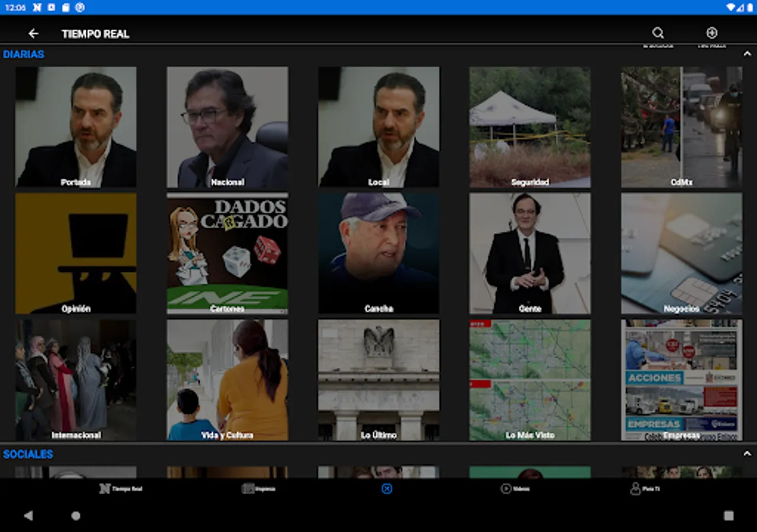Open the Cartones section thumbnail
757x532 pixels.
227,254
